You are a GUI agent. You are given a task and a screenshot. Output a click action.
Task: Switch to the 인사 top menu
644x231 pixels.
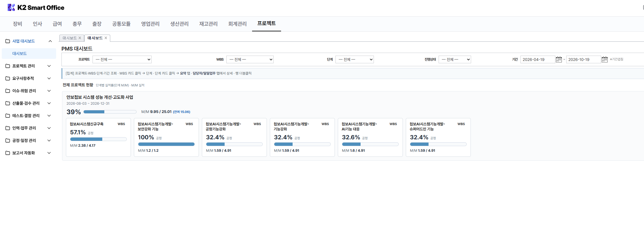[x=38, y=24]
